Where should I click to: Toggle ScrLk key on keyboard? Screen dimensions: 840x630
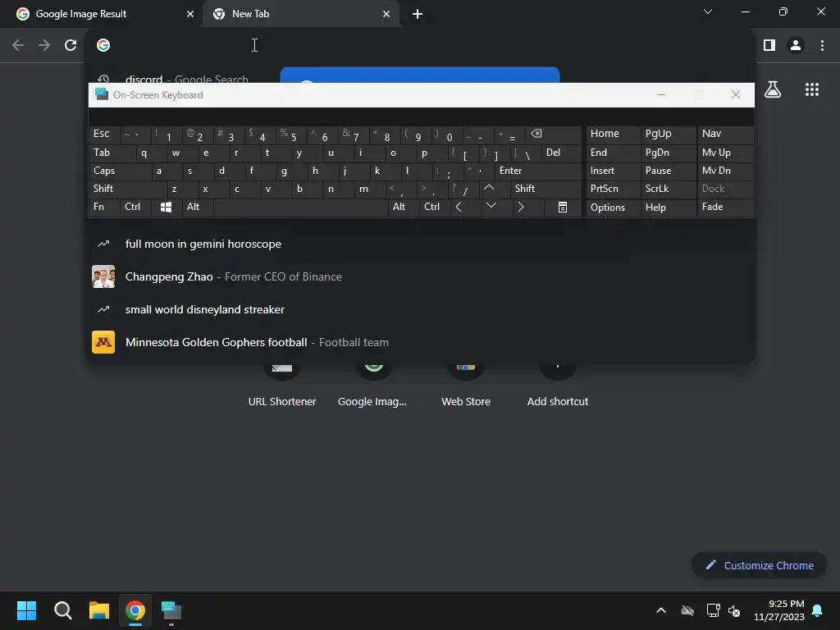(668, 189)
